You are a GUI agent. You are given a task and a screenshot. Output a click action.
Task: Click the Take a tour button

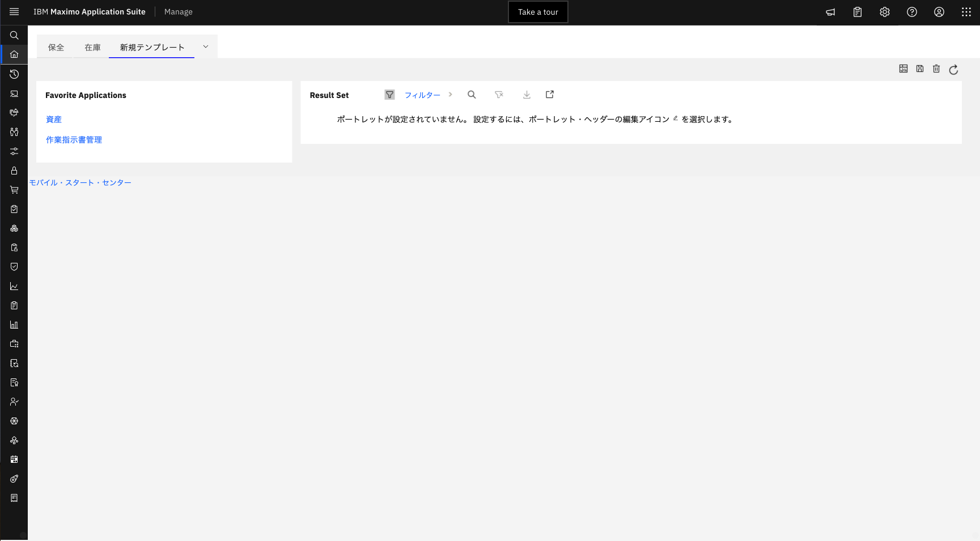click(538, 12)
